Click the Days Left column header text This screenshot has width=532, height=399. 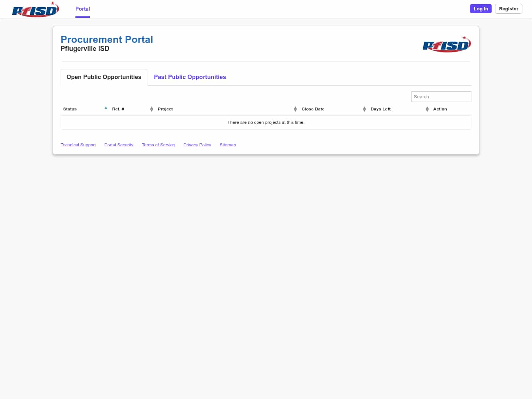point(381,109)
